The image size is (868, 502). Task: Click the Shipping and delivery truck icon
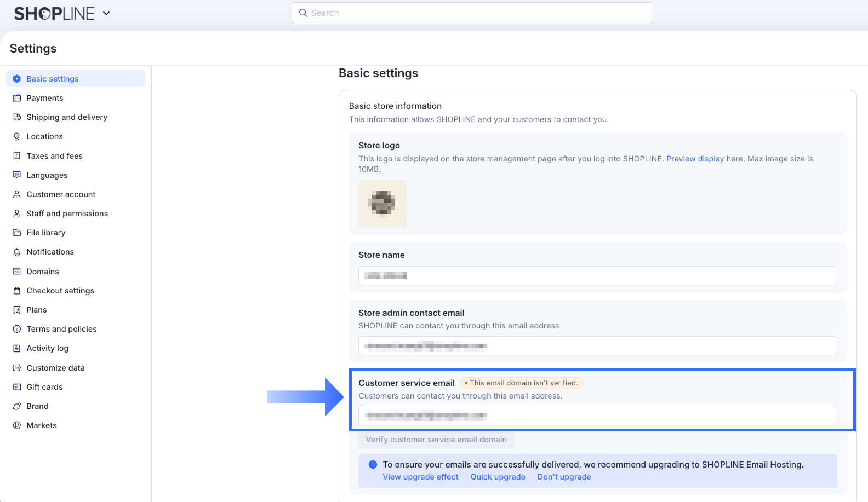click(17, 117)
